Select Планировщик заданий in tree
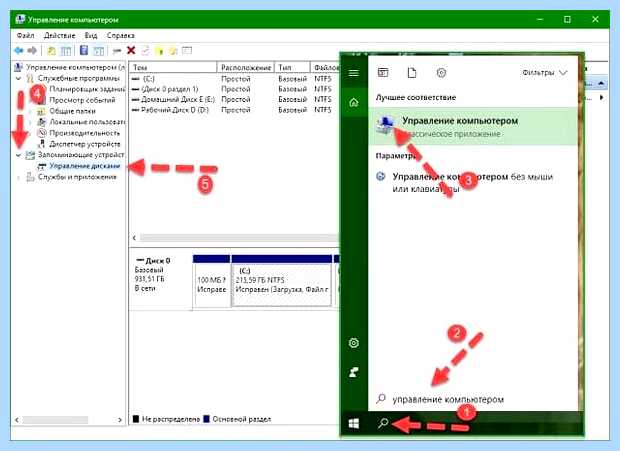 coord(87,89)
